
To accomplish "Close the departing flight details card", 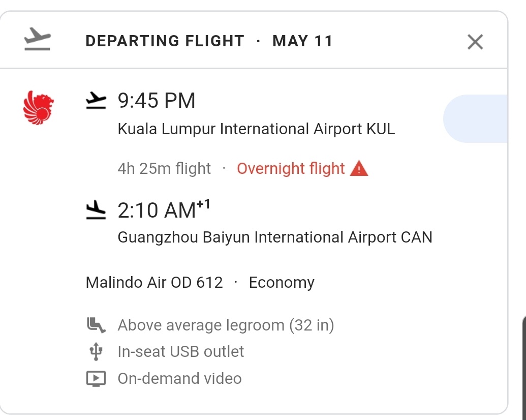I will coord(475,42).
